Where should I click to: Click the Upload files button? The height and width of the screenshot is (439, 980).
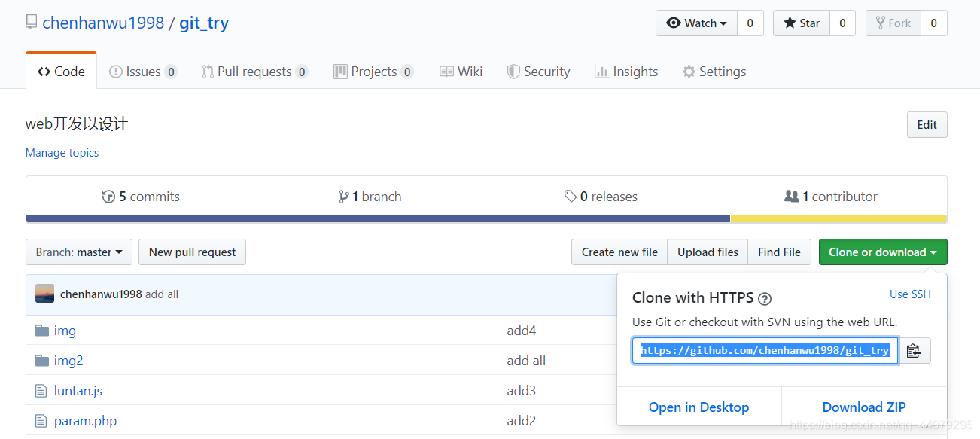(x=708, y=252)
